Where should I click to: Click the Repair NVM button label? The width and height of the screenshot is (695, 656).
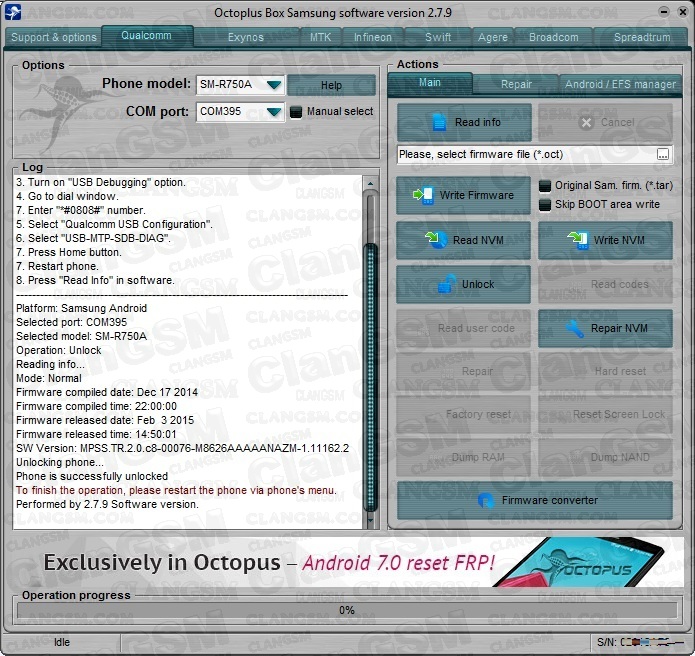click(619, 328)
